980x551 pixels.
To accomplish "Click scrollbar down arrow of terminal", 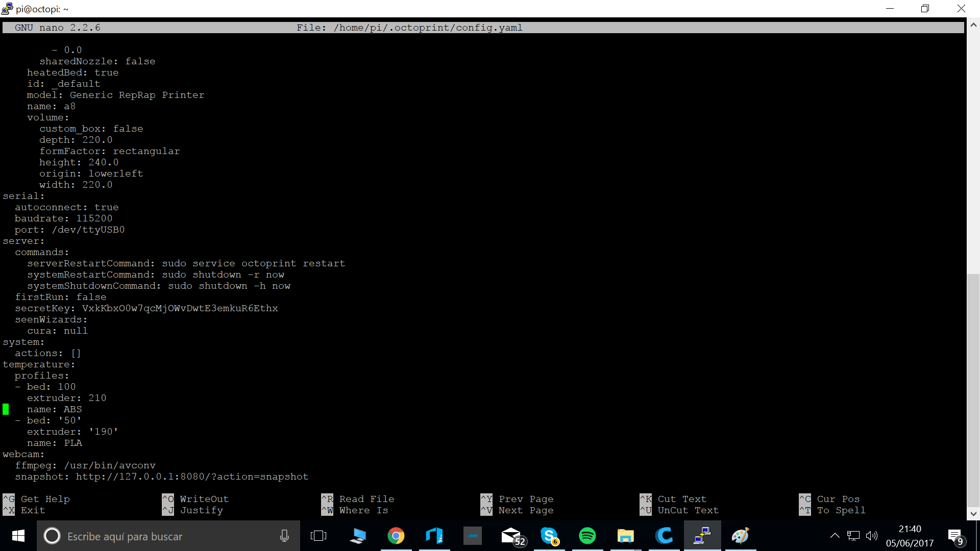I will (973, 514).
